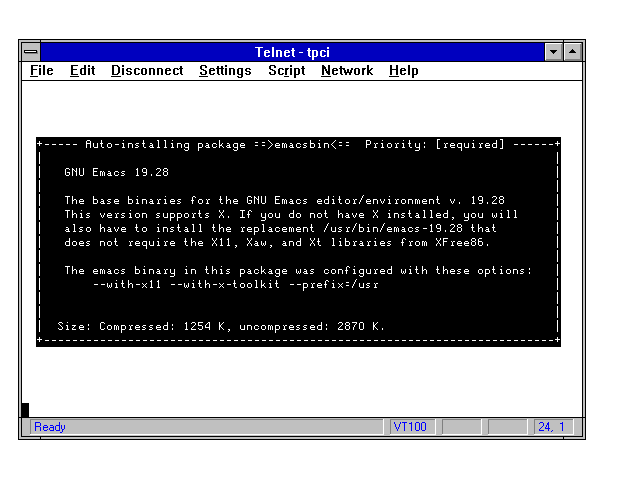Minimize the Telnet window with down arrow
This screenshot has height=480, width=640.
(x=554, y=51)
